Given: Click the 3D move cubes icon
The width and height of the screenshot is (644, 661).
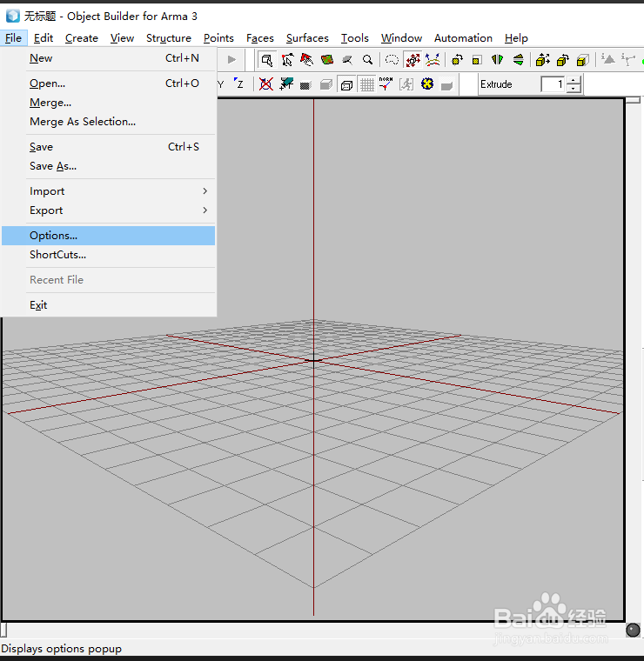Looking at the screenshot, I should tap(542, 60).
